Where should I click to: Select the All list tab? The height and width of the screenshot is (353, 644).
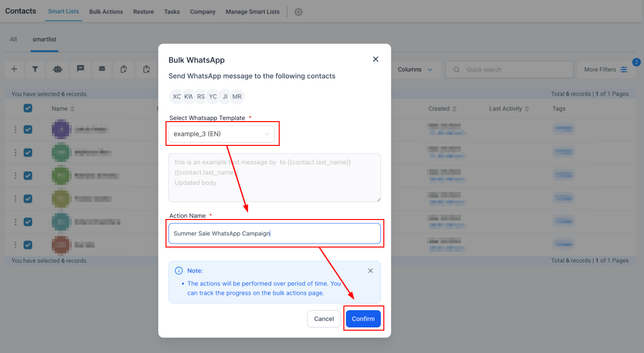pos(13,39)
